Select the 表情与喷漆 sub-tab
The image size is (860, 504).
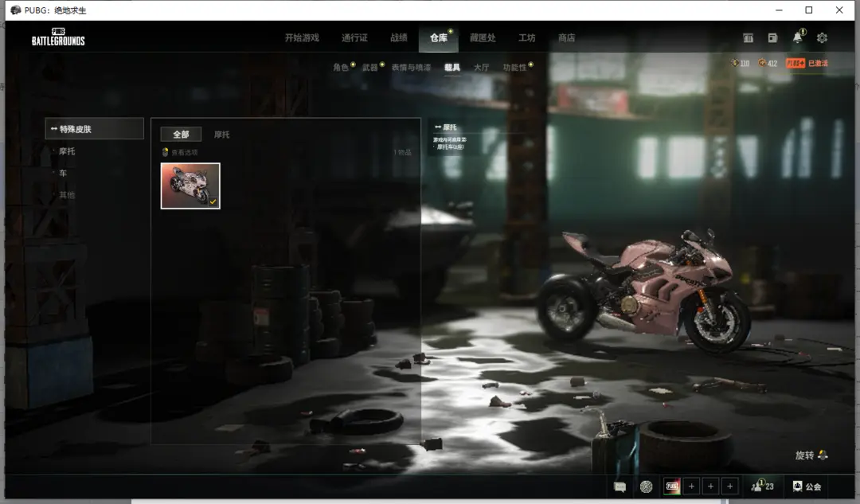click(x=411, y=67)
